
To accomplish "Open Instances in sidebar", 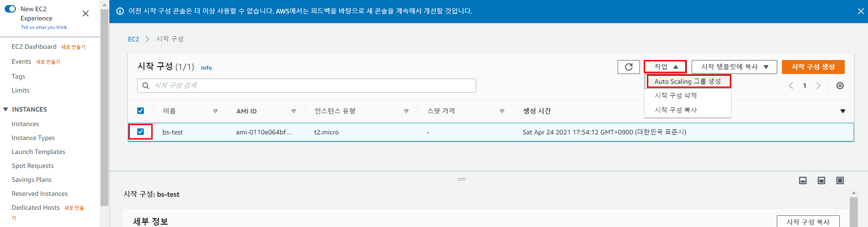I will pos(25,124).
